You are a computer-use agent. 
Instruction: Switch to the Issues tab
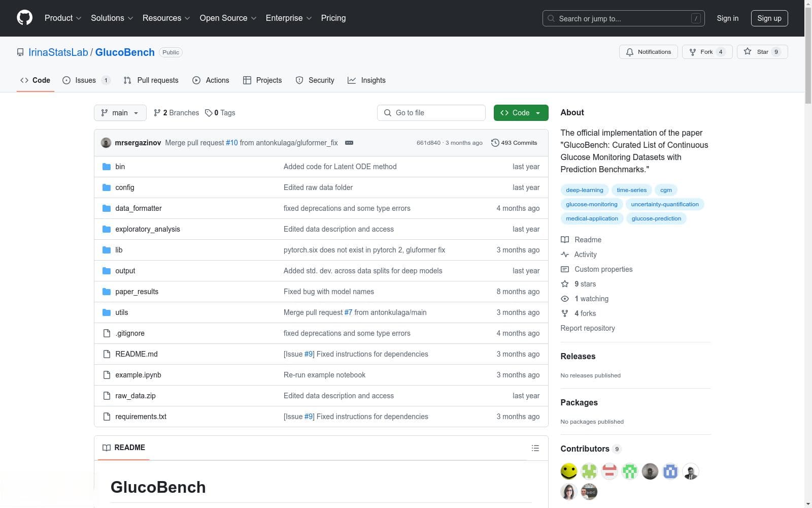pos(86,80)
